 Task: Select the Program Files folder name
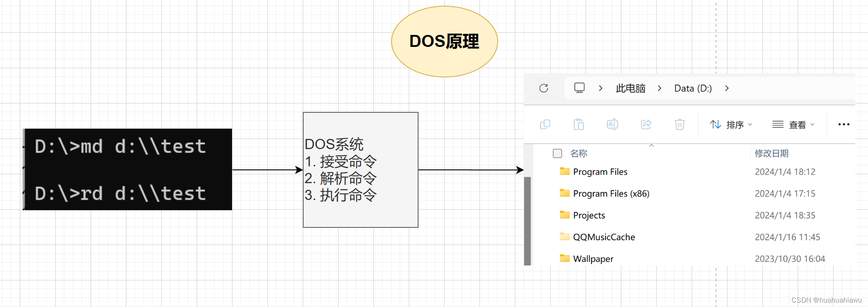click(x=600, y=172)
